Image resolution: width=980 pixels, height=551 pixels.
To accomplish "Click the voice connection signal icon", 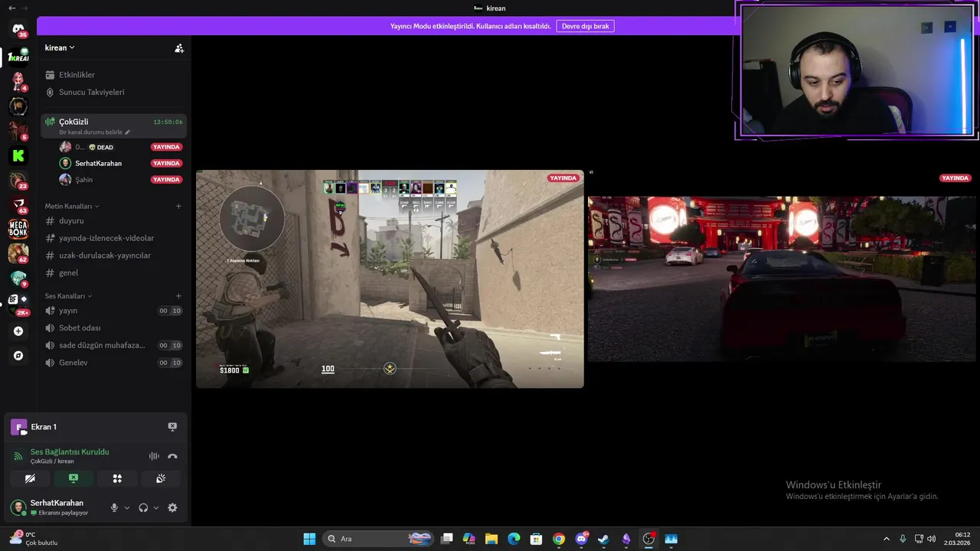I will 18,456.
